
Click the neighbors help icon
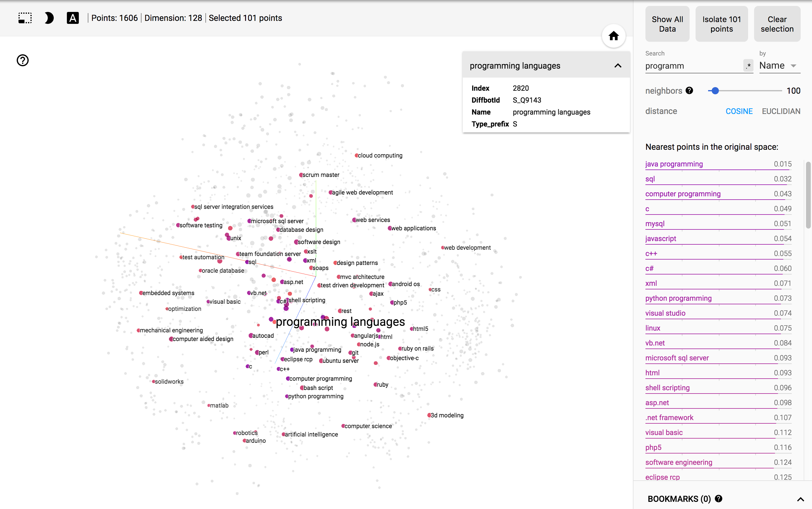(x=689, y=91)
